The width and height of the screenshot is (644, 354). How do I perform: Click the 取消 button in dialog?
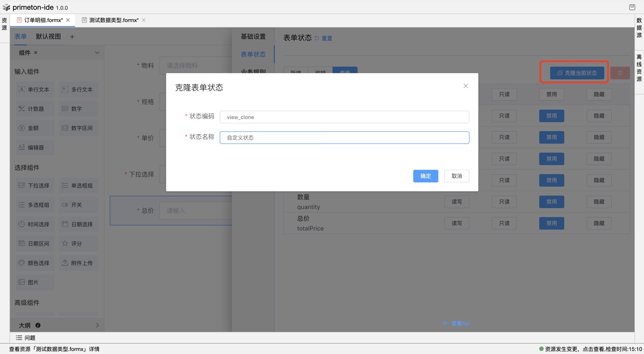click(457, 176)
